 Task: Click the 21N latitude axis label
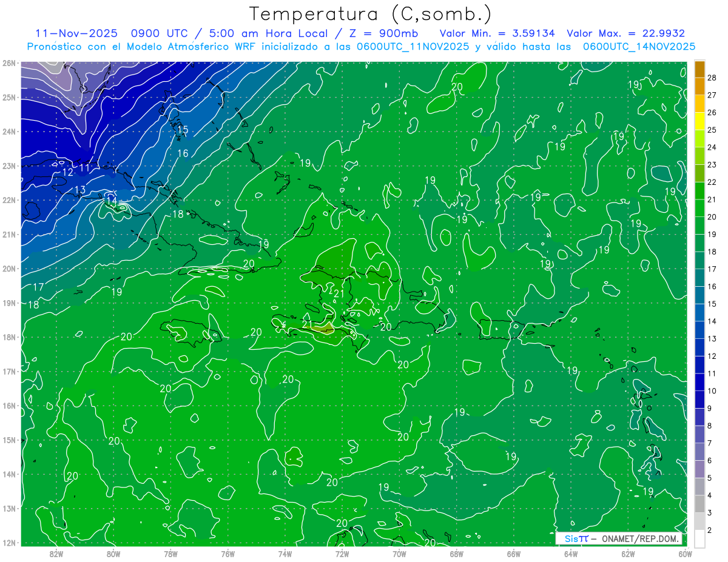(9, 235)
